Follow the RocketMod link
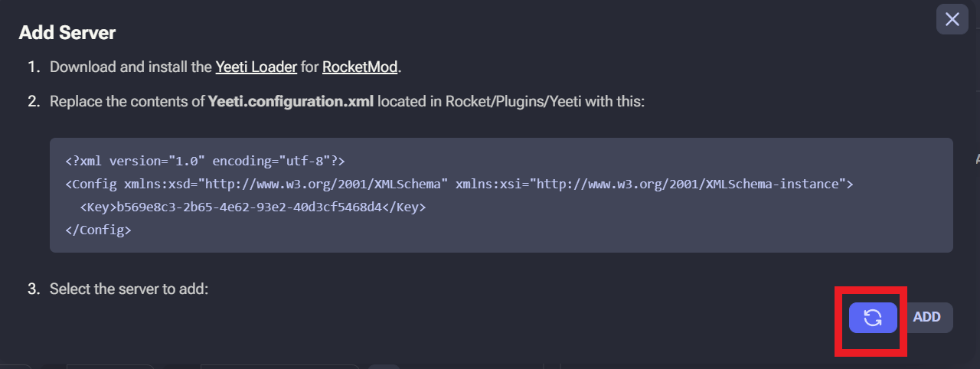 pyautogui.click(x=360, y=67)
